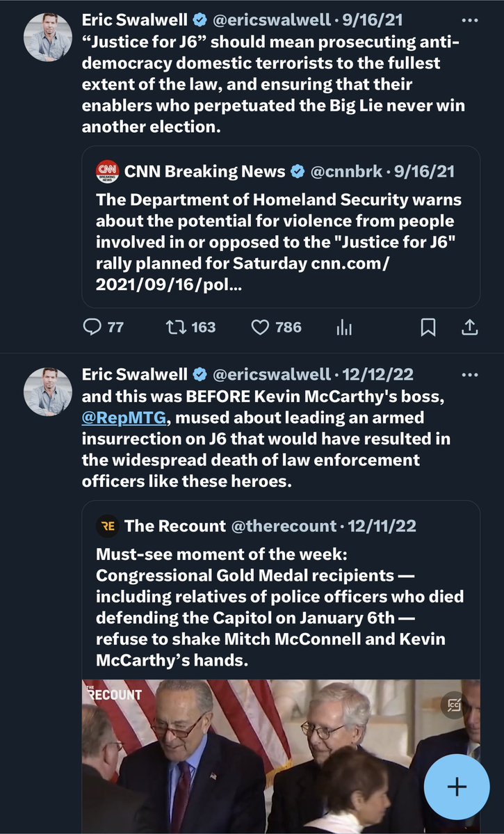Tap the @cnnbrk handle in quoted tweet
The width and height of the screenshot is (504, 834).
pyautogui.click(x=348, y=171)
